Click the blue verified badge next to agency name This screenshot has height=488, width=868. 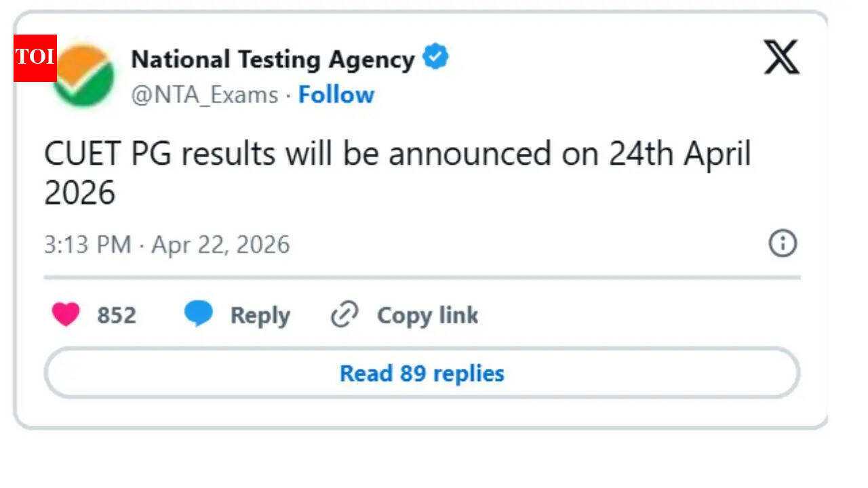[x=436, y=58]
